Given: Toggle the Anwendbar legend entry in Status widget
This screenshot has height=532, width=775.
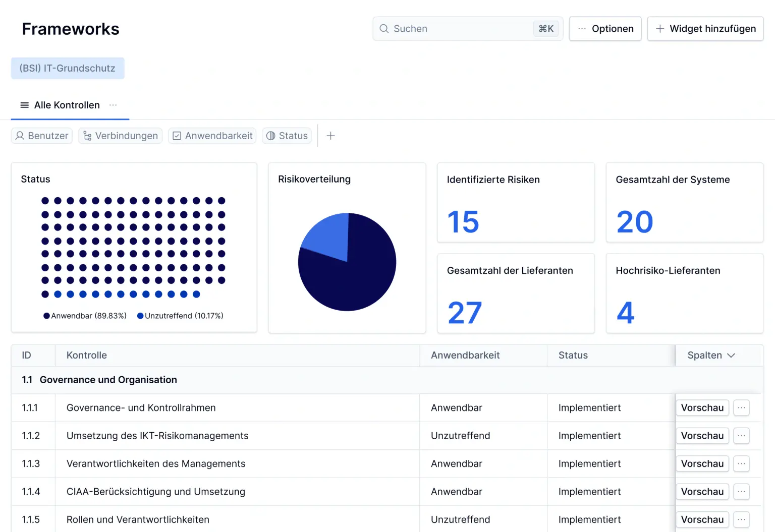Looking at the screenshot, I should coord(84,316).
